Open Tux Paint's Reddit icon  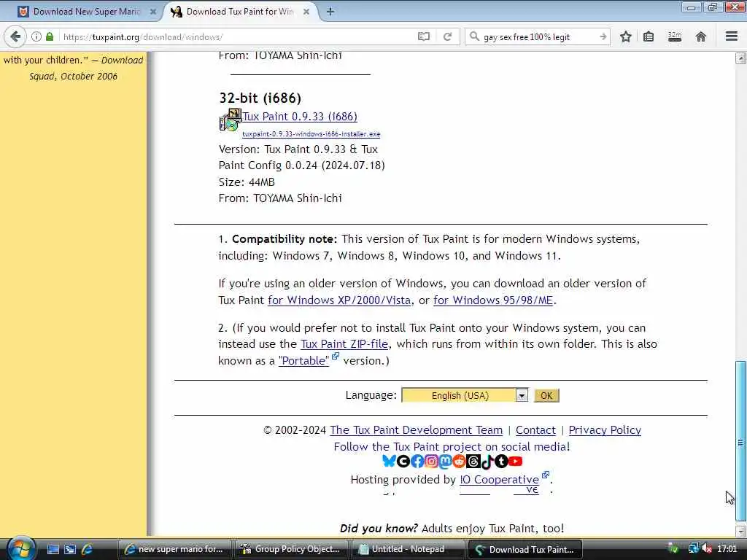[459, 461]
